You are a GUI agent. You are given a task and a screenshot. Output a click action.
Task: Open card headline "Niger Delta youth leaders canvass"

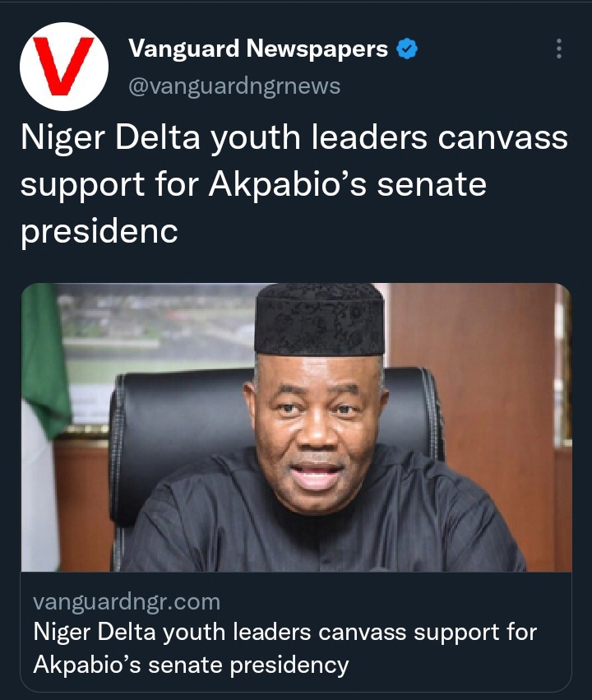[x=284, y=633]
